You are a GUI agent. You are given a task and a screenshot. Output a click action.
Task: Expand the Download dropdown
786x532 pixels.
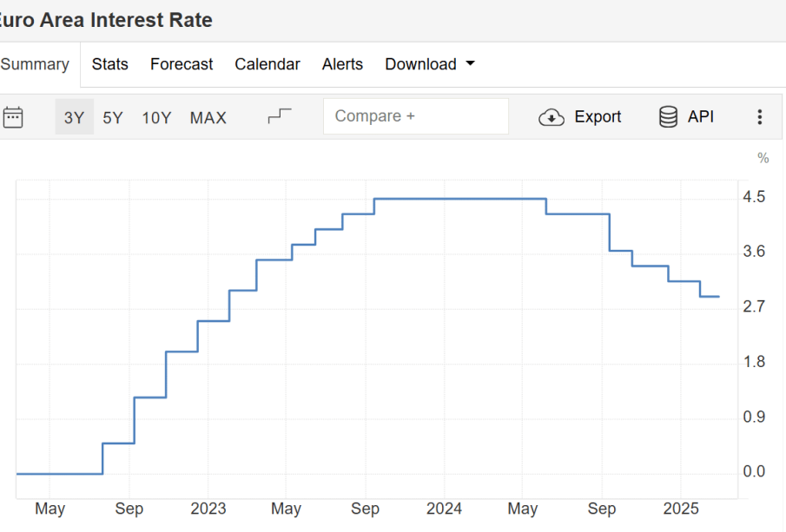(430, 64)
